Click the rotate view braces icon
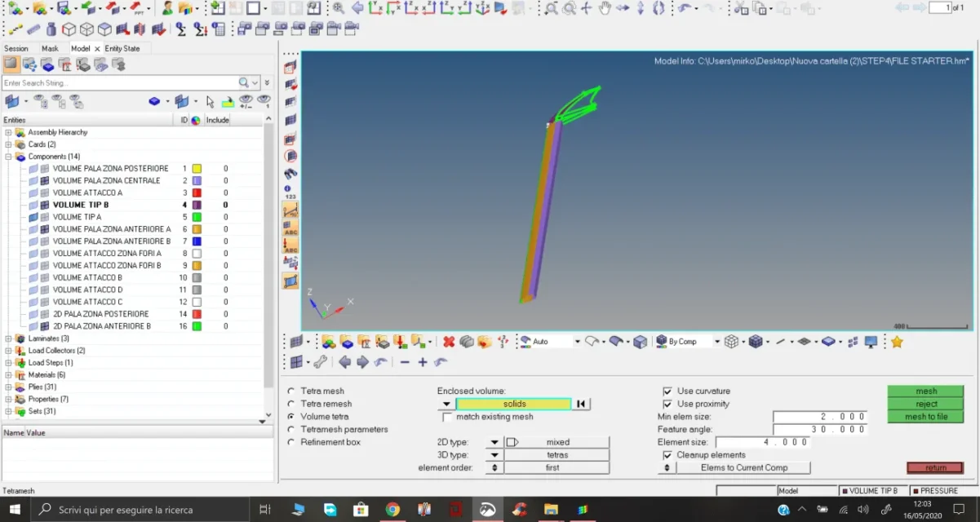This screenshot has width=980, height=522. (659, 8)
